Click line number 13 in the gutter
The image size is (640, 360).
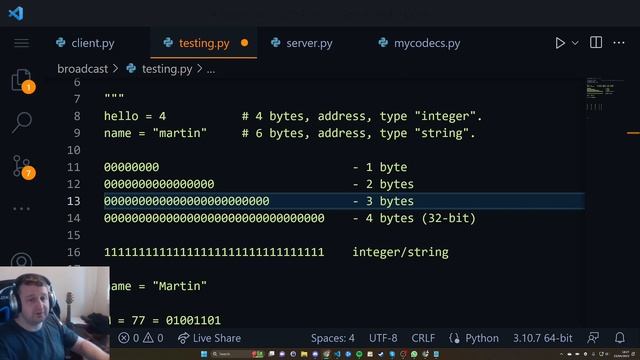pos(73,201)
